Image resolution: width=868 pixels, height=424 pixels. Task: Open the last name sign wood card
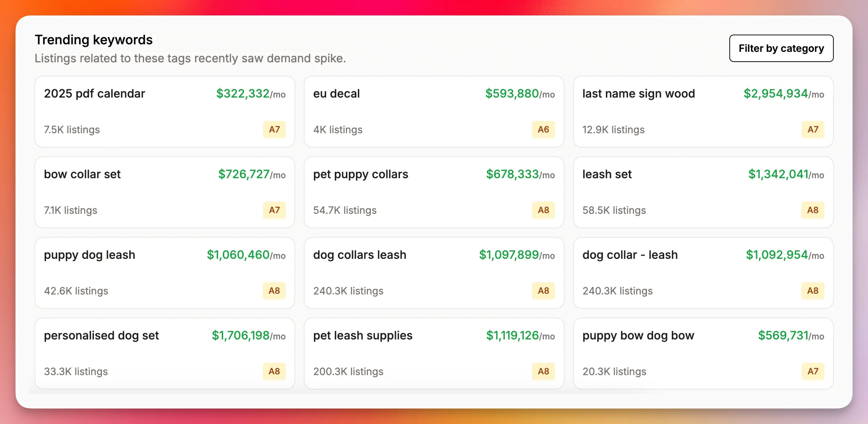(703, 112)
